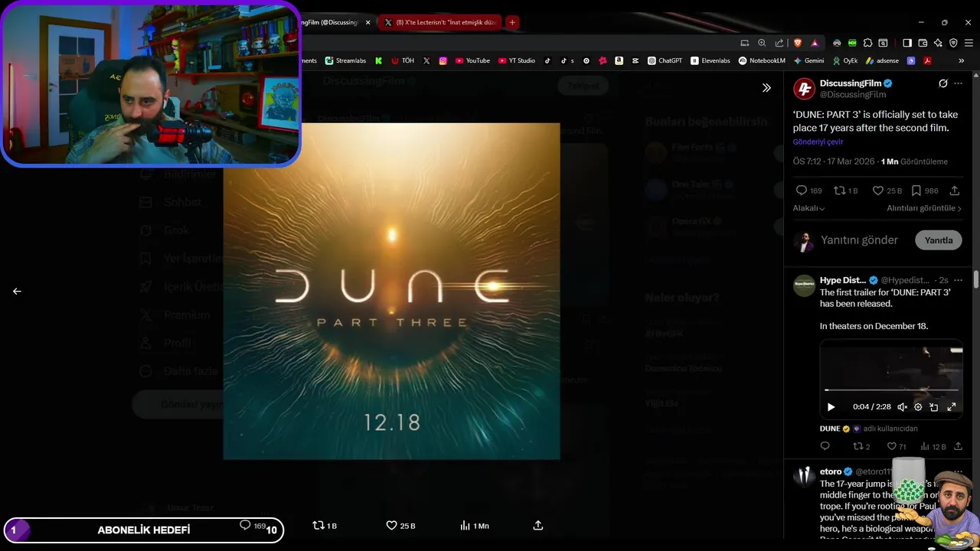Click the Yanıtla reply button
Image resolution: width=980 pixels, height=551 pixels.
938,240
